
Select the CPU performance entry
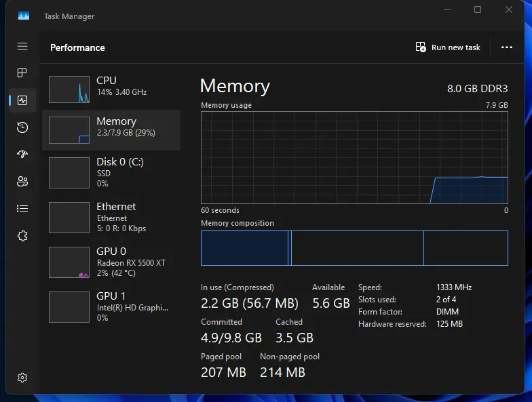pyautogui.click(x=111, y=89)
